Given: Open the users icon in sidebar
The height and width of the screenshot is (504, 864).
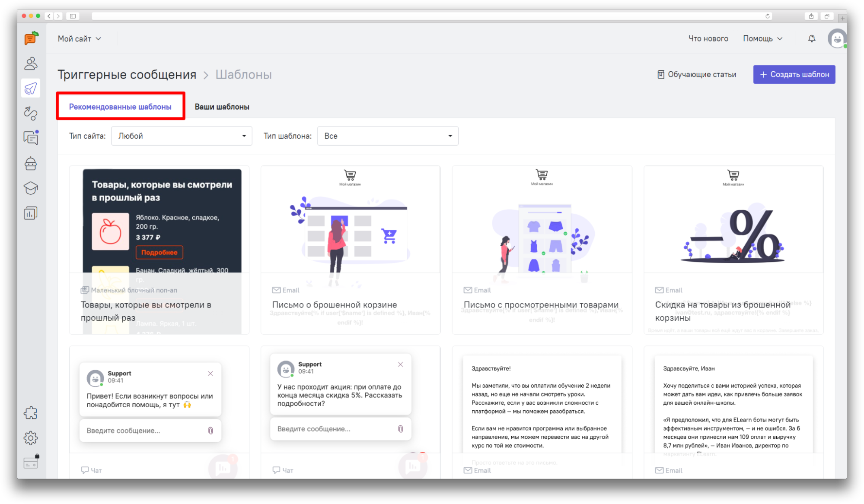Looking at the screenshot, I should click(31, 64).
